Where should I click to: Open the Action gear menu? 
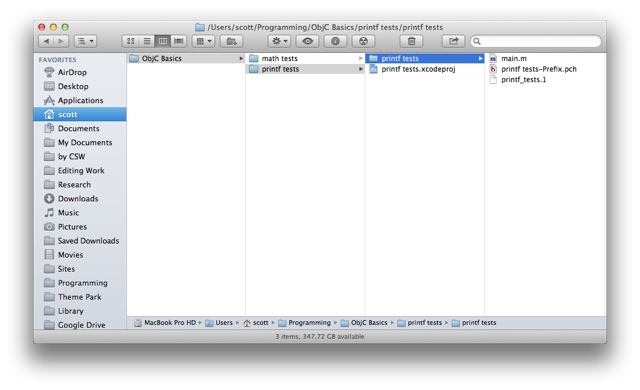point(279,41)
